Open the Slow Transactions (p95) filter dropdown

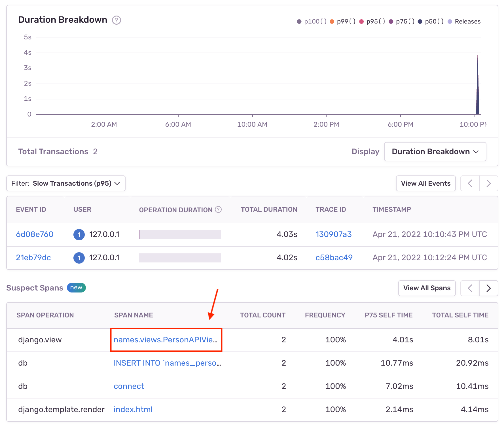pyautogui.click(x=66, y=183)
